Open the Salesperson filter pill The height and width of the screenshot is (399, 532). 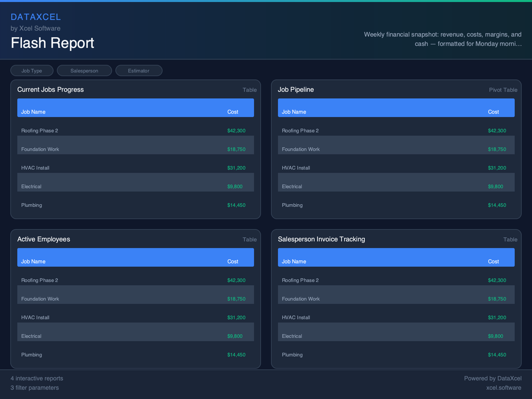coord(84,71)
